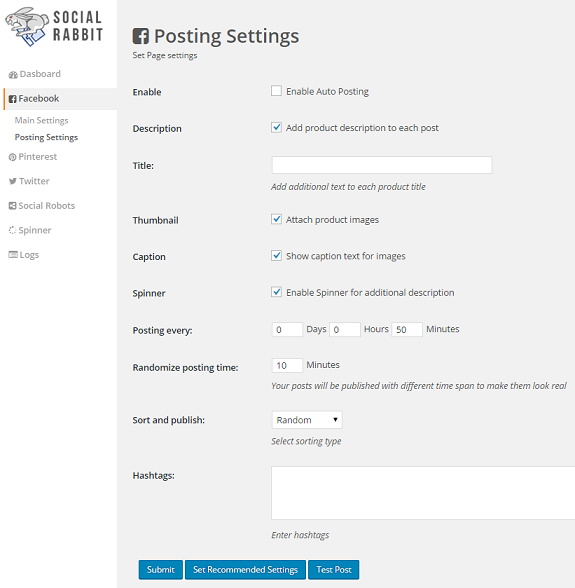Select Posting Settings submenu item
The height and width of the screenshot is (588, 575).
pos(46,137)
